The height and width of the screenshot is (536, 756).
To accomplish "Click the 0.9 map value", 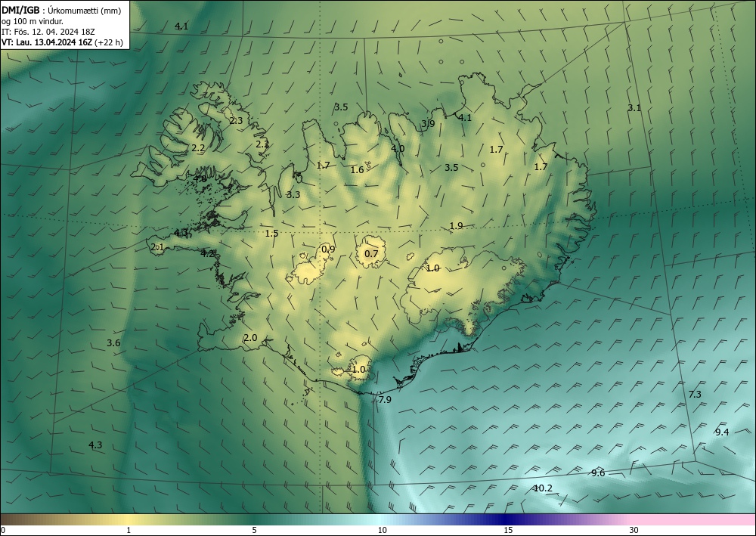I will [328, 249].
